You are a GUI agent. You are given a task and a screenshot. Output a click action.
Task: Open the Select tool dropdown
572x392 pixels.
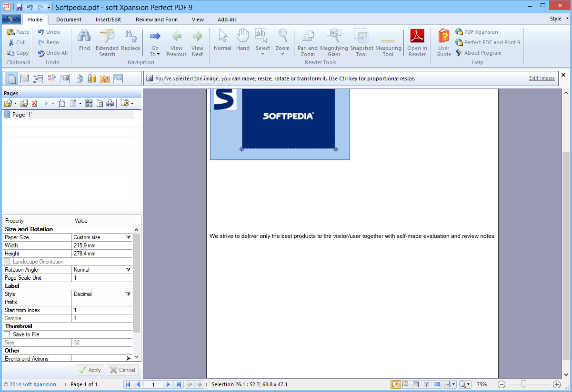tap(262, 54)
